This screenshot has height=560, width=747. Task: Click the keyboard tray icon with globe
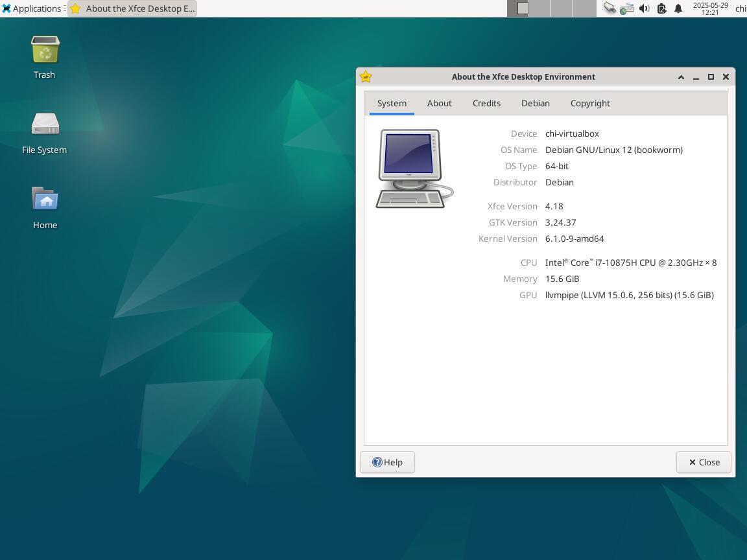click(x=626, y=8)
